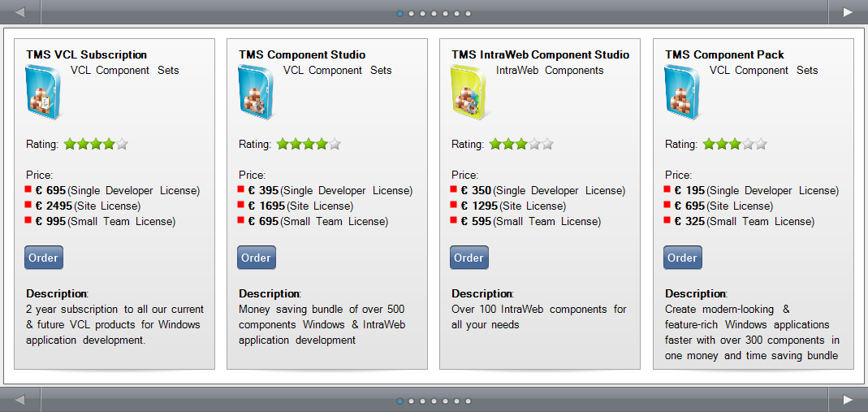
Task: Click the '€ 995' Small Team License price
Action: [50, 222]
